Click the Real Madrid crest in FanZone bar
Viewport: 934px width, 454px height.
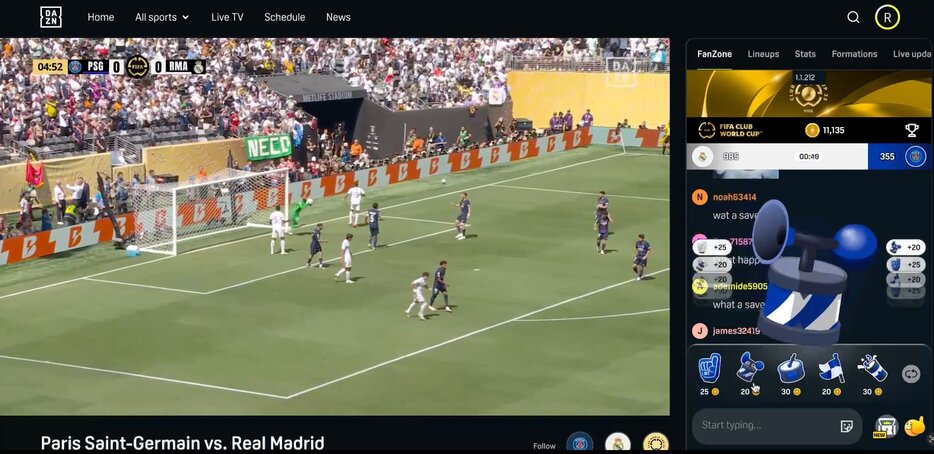tap(702, 157)
